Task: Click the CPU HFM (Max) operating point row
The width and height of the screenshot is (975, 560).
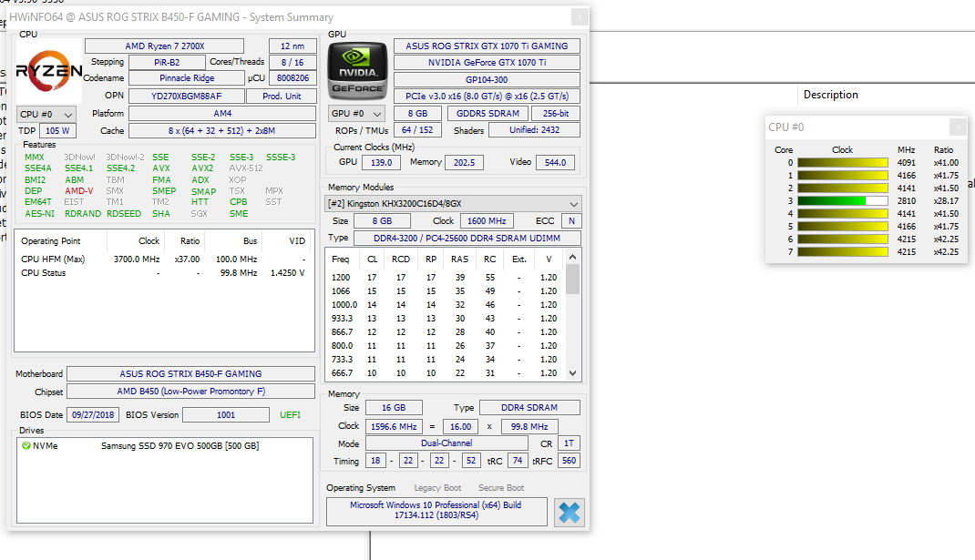Action: point(163,260)
